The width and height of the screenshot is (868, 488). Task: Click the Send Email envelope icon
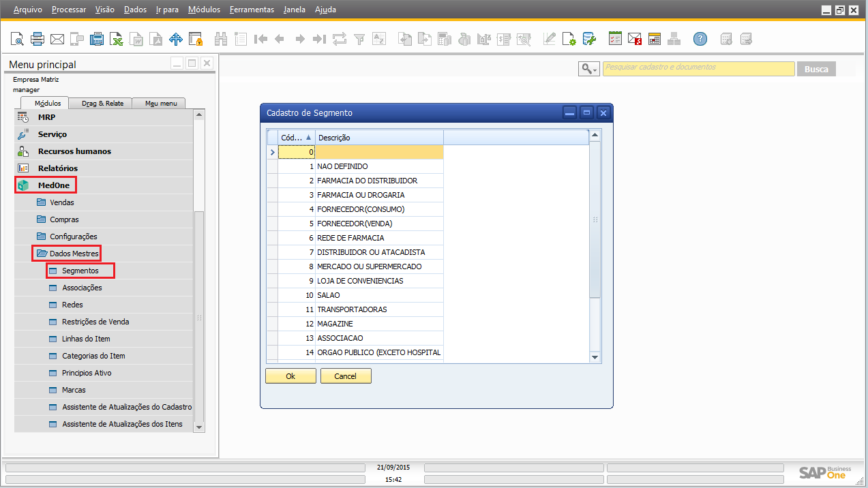pyautogui.click(x=57, y=39)
